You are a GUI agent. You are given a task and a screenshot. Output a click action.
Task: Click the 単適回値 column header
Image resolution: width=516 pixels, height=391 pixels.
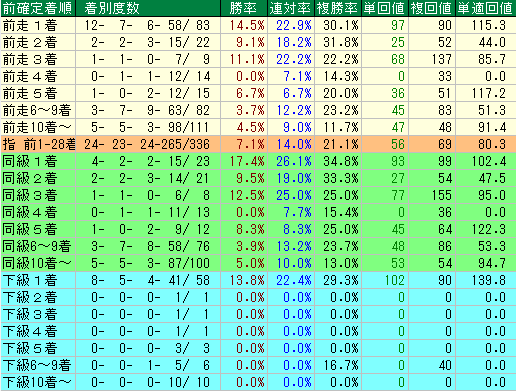pyautogui.click(x=486, y=8)
